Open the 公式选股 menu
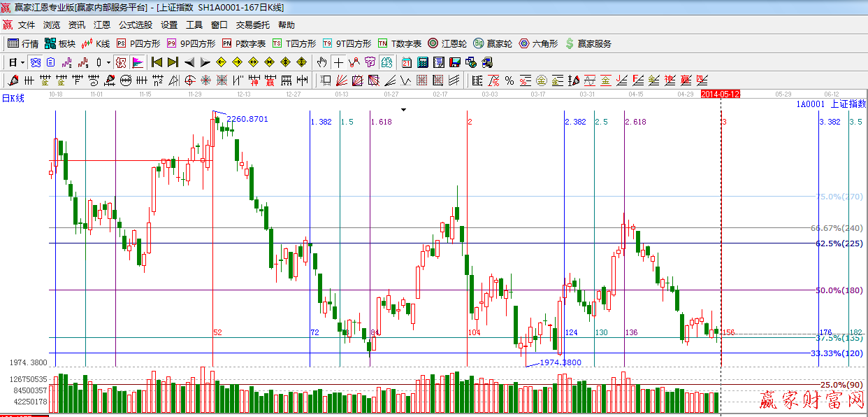 click(x=135, y=25)
